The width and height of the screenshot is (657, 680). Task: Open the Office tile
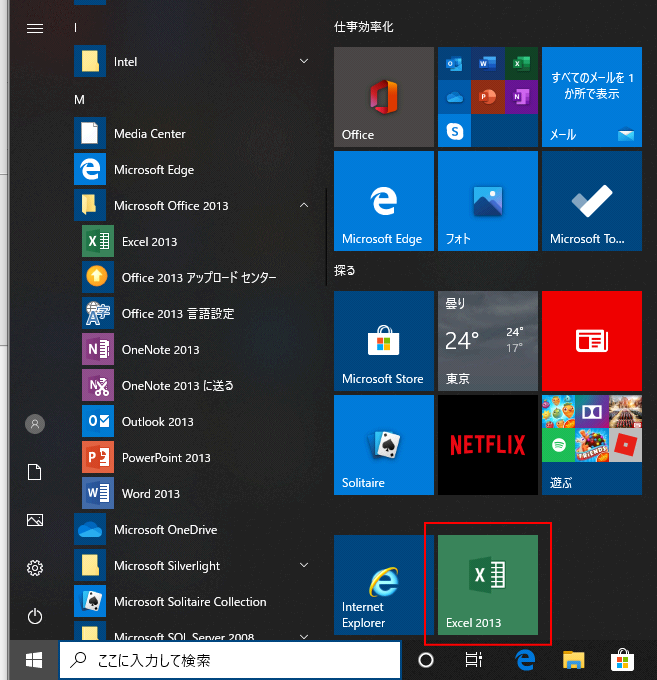[384, 97]
